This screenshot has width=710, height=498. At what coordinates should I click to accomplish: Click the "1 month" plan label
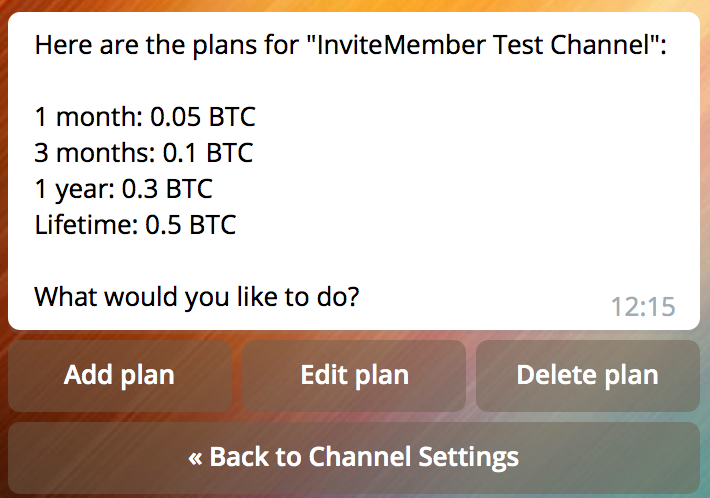[x=87, y=117]
